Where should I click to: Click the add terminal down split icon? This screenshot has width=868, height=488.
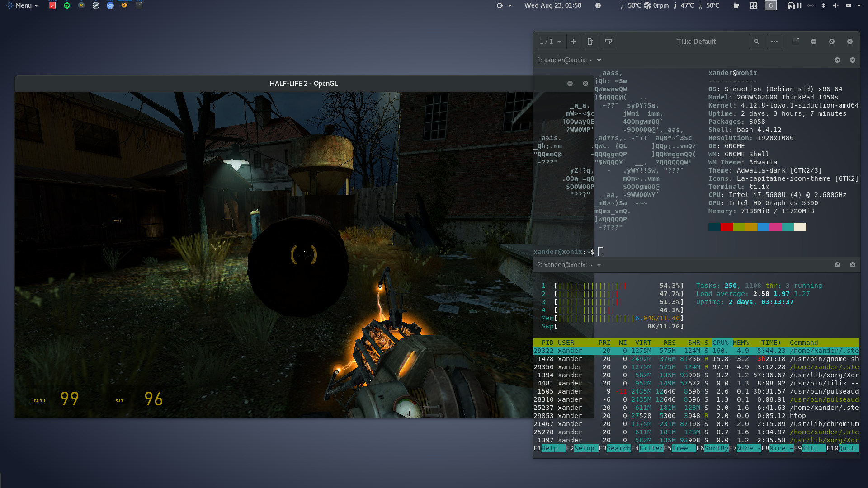609,42
